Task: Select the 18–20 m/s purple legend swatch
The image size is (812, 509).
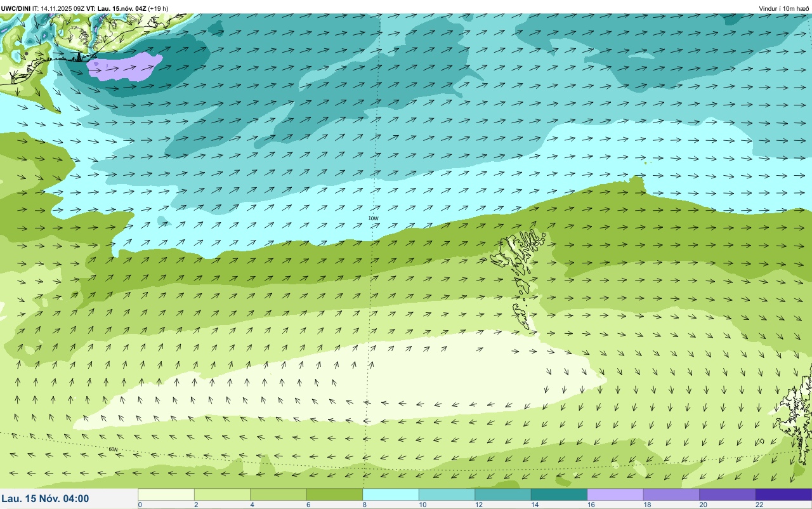Action: 671,494
